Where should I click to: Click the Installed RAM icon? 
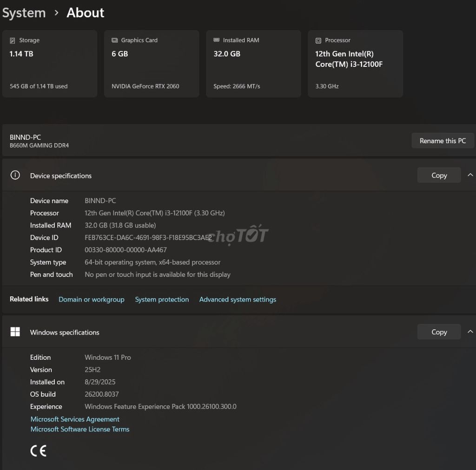pos(216,40)
